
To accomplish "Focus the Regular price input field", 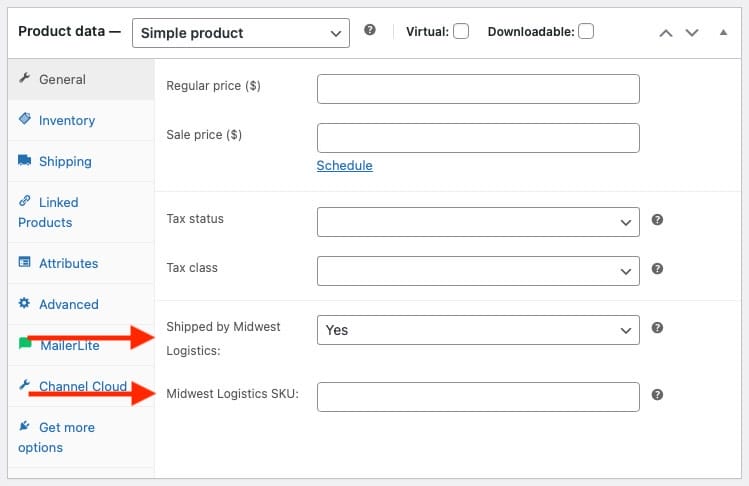I will click(478, 89).
